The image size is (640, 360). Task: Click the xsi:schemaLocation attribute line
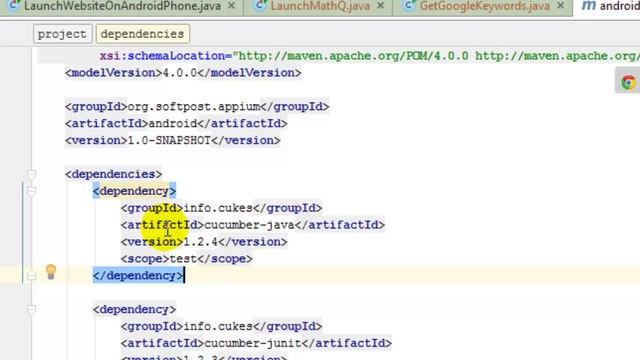(369, 56)
